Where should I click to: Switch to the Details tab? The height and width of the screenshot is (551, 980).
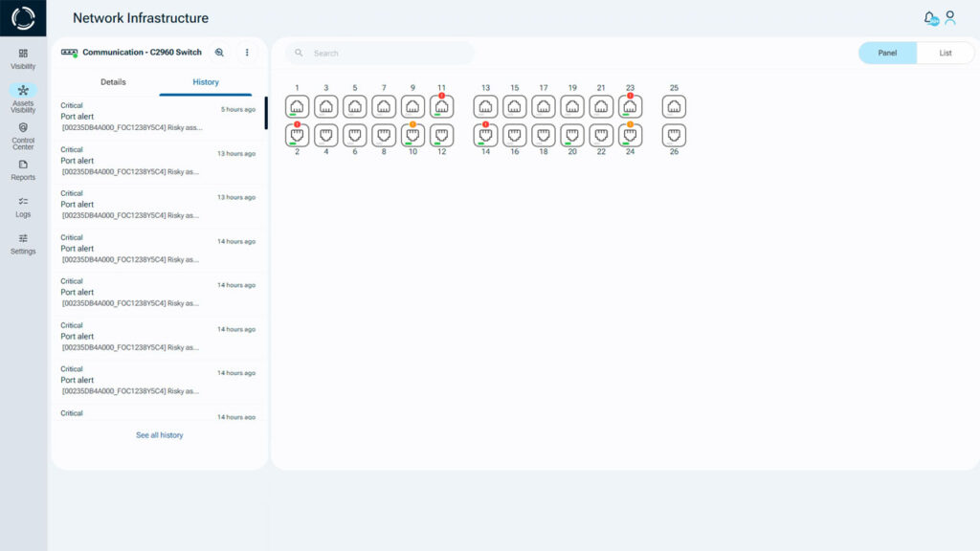[113, 82]
